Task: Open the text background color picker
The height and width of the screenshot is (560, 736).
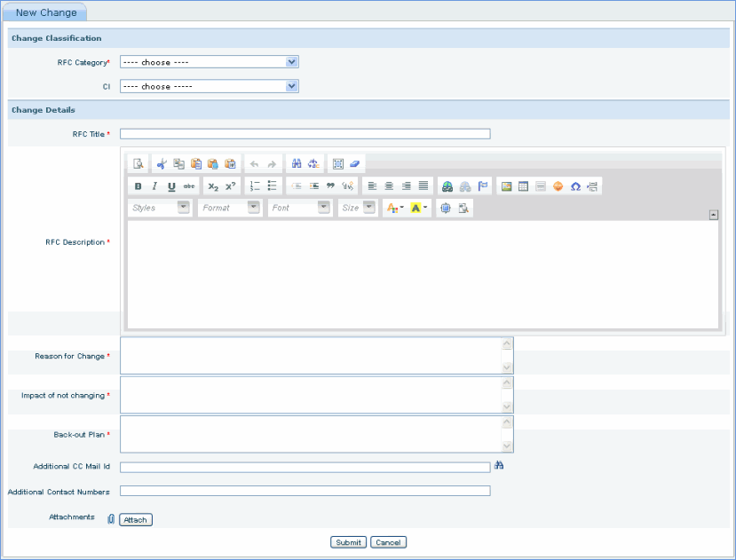Action: (419, 208)
